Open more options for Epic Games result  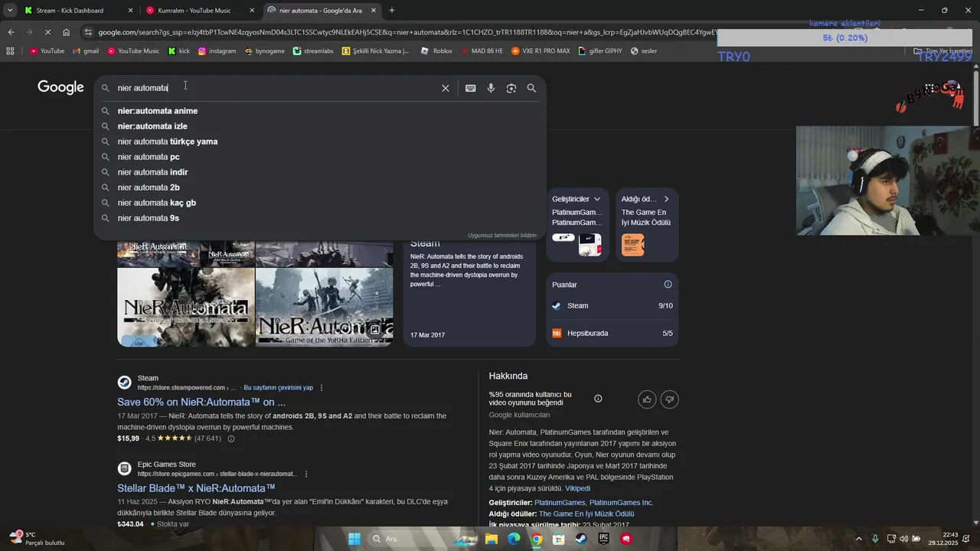[x=305, y=474]
